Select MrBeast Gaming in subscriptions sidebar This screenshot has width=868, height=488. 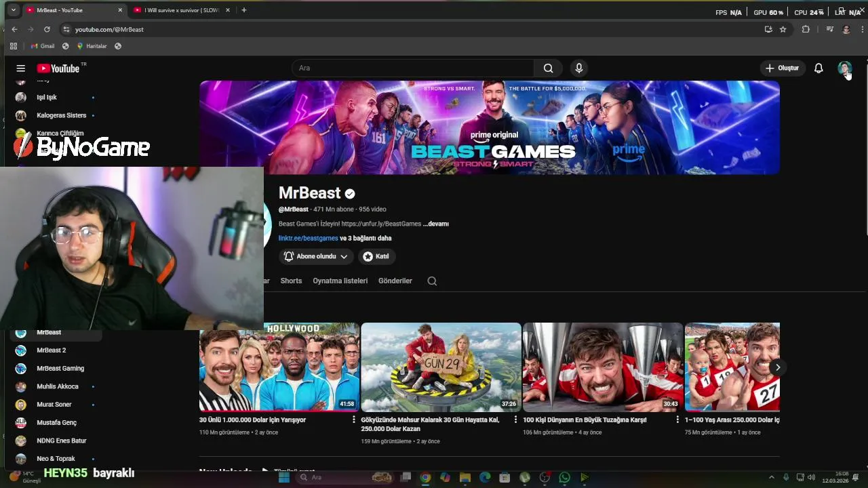(60, 368)
